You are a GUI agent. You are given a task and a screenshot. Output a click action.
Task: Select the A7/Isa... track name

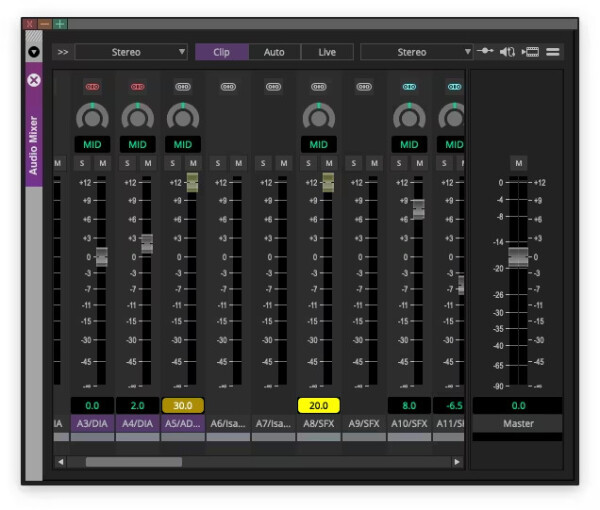pos(273,424)
